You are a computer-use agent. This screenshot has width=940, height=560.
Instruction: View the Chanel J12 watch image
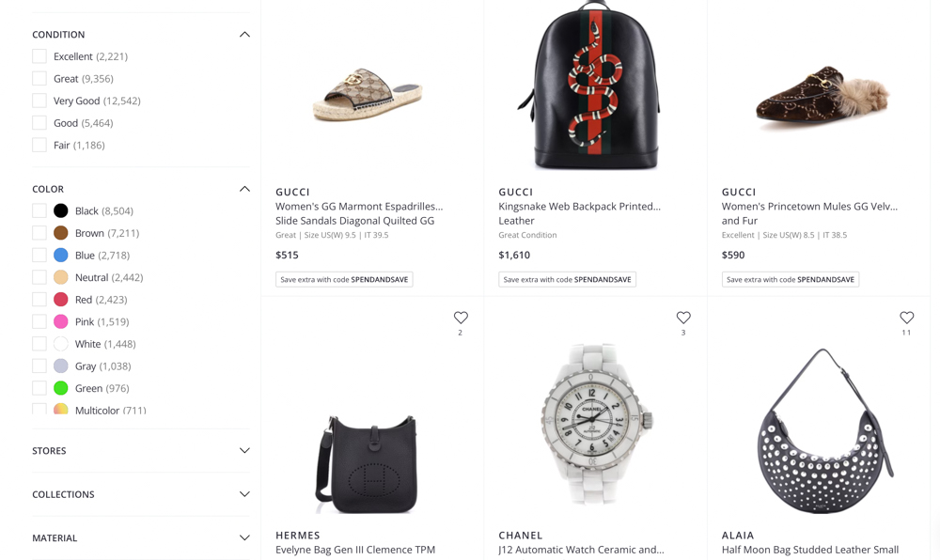point(596,424)
